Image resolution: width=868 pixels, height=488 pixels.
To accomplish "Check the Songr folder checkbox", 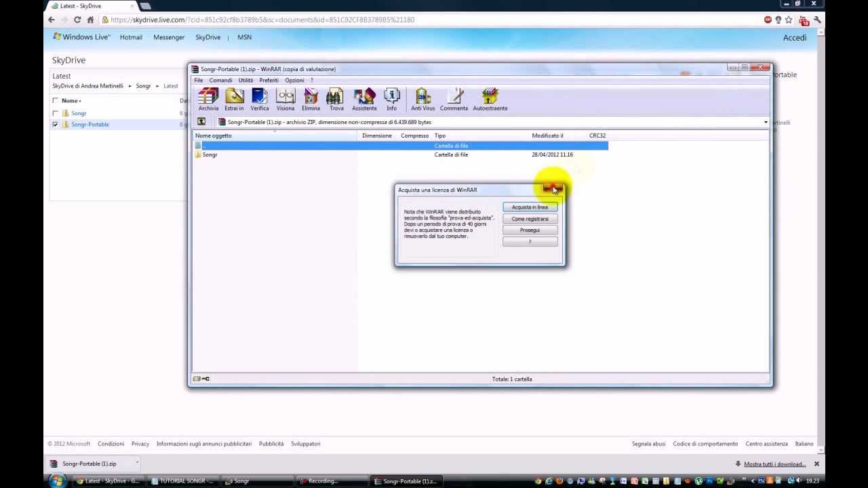I will tap(56, 113).
